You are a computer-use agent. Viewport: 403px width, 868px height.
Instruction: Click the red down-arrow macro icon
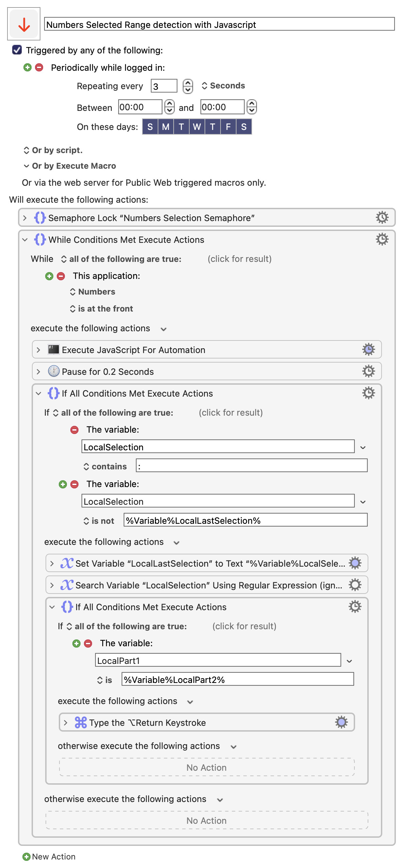24,24
